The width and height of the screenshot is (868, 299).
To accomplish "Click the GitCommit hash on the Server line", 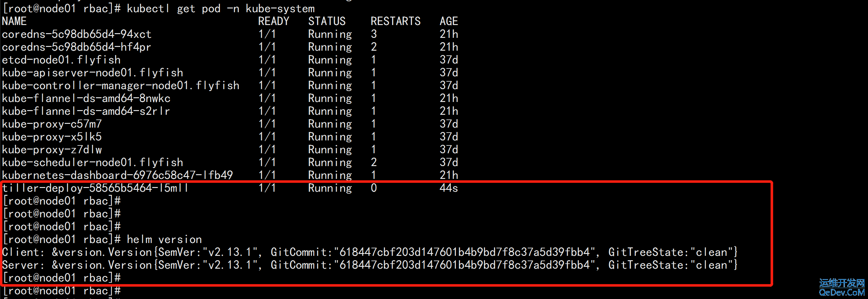I will 465,265.
